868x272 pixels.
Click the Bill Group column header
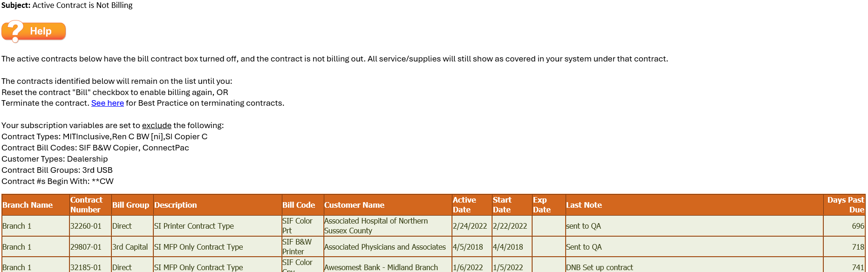point(132,205)
